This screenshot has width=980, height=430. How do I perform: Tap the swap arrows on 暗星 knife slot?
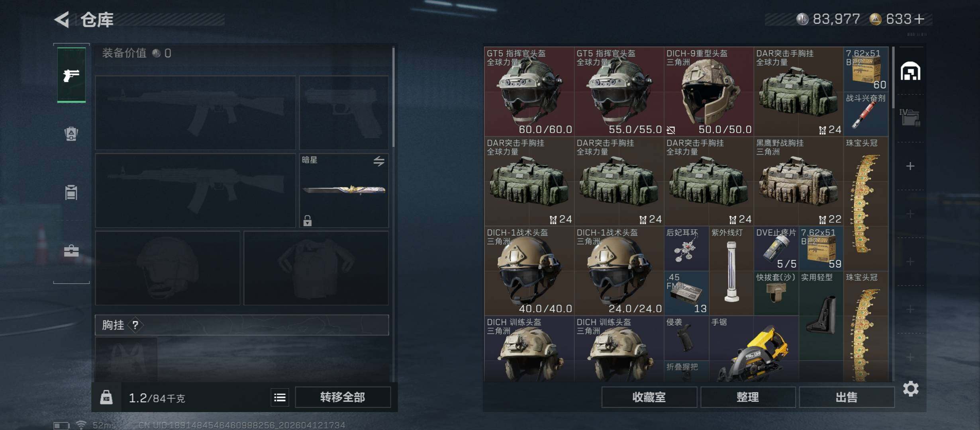coord(379,161)
